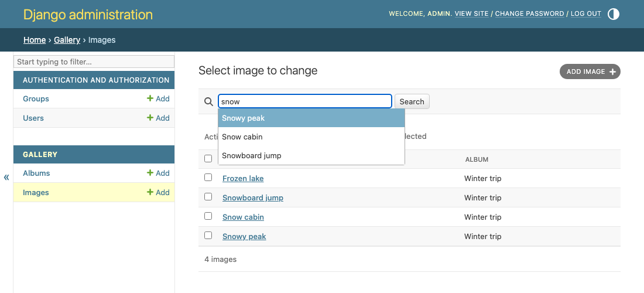Open the Snowy peak entry in table
Image resolution: width=644 pixels, height=293 pixels.
244,236
